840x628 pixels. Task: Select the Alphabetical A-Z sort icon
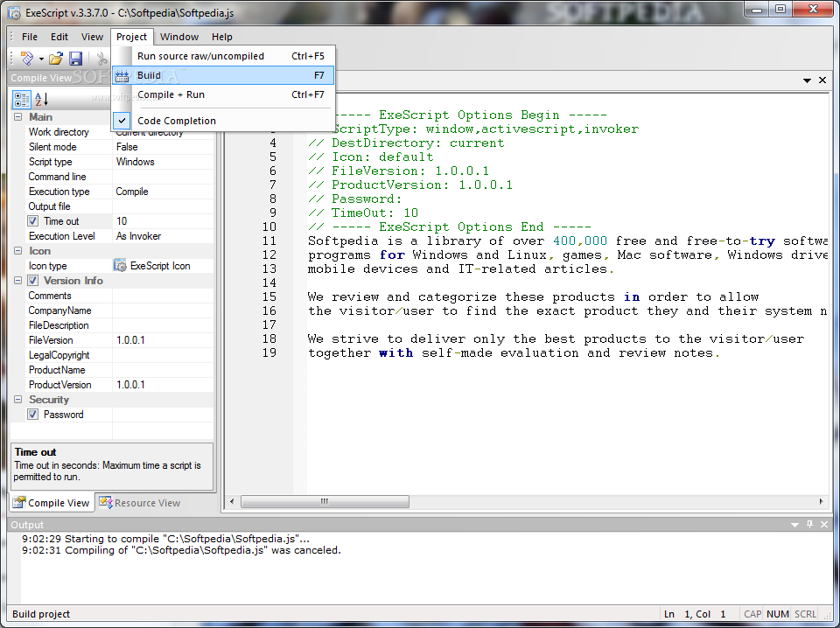click(41, 99)
